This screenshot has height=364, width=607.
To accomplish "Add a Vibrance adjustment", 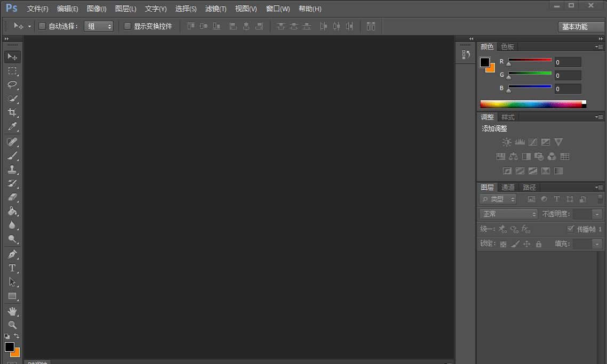I will (558, 142).
